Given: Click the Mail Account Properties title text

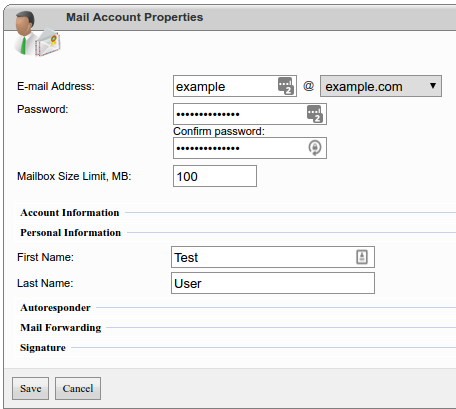Looking at the screenshot, I should click(134, 17).
